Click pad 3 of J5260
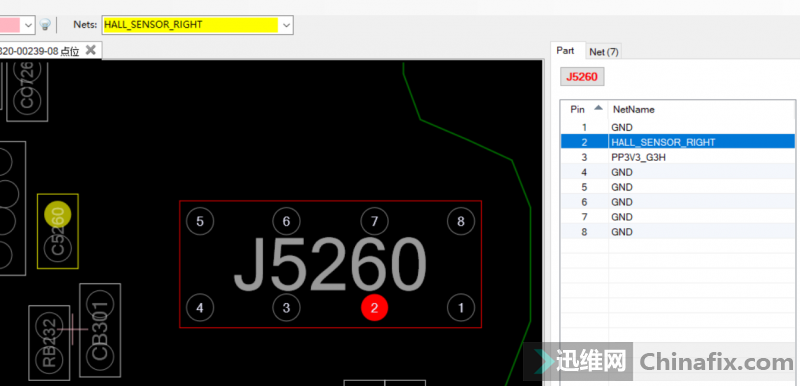800x386 pixels. tap(286, 308)
